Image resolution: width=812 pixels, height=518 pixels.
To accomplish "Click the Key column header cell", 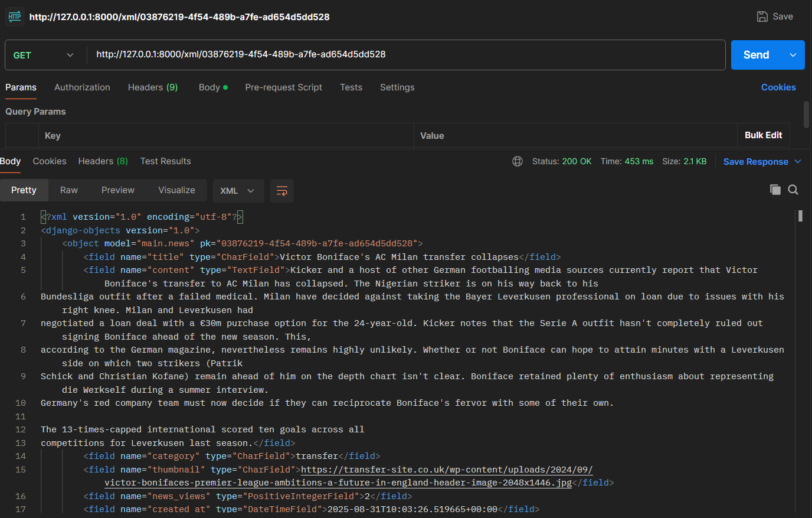I will click(227, 136).
